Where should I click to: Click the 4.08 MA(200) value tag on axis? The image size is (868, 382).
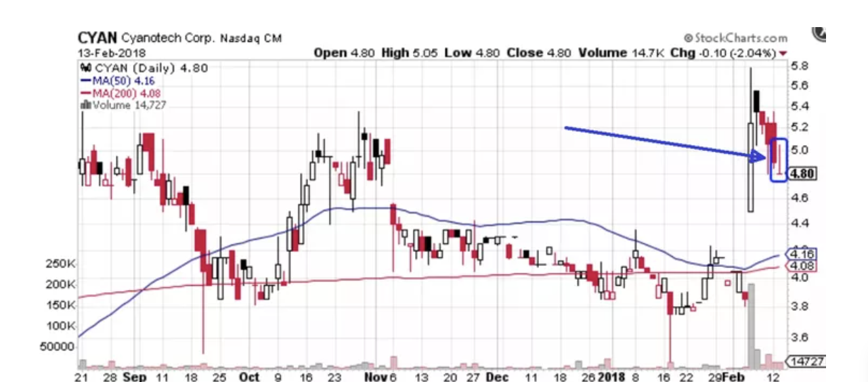click(x=802, y=266)
